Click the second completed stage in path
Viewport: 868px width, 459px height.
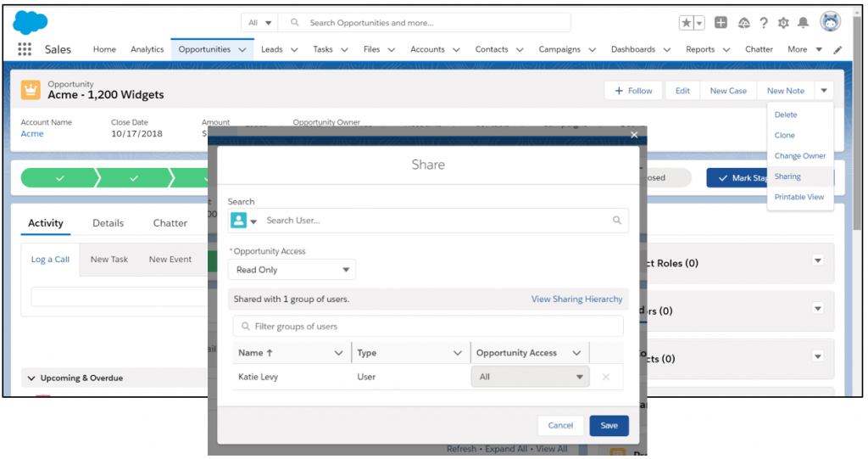pos(133,178)
